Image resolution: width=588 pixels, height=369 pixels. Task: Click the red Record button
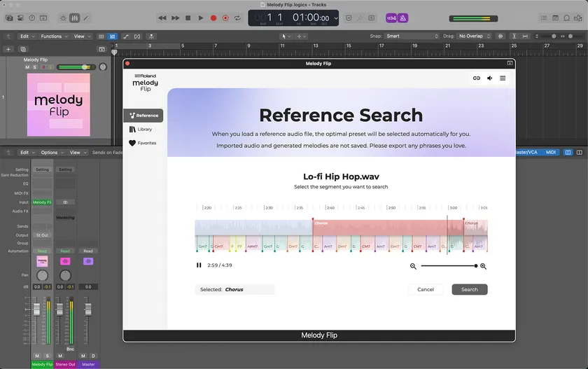coord(213,18)
